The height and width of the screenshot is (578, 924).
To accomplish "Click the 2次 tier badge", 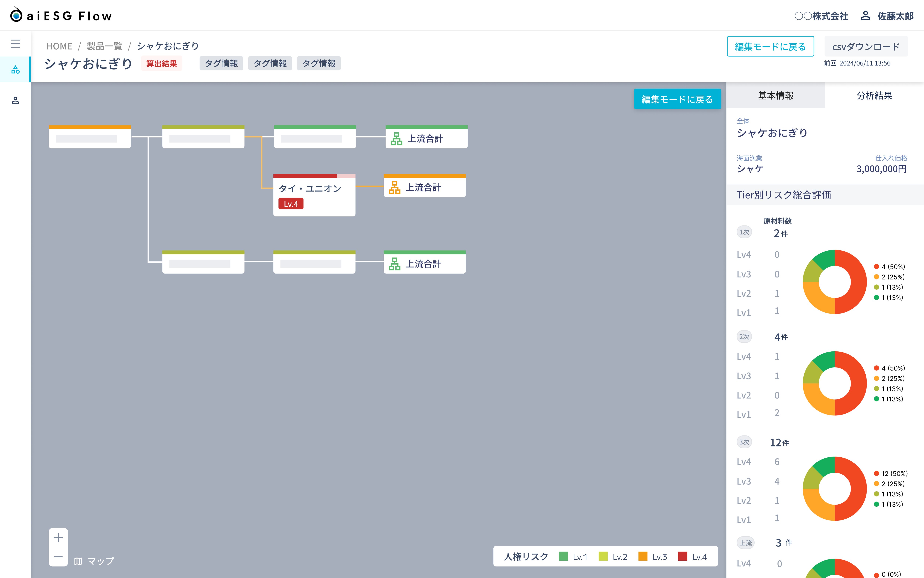I will (744, 337).
